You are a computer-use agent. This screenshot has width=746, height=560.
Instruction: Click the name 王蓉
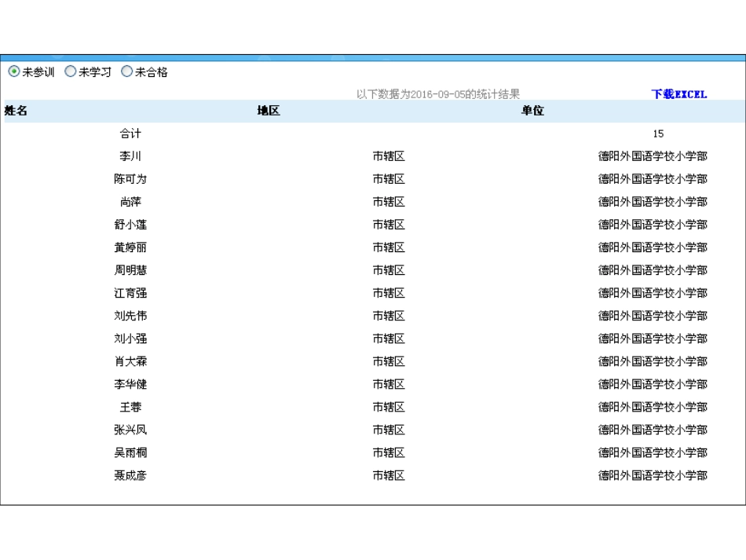pos(130,408)
